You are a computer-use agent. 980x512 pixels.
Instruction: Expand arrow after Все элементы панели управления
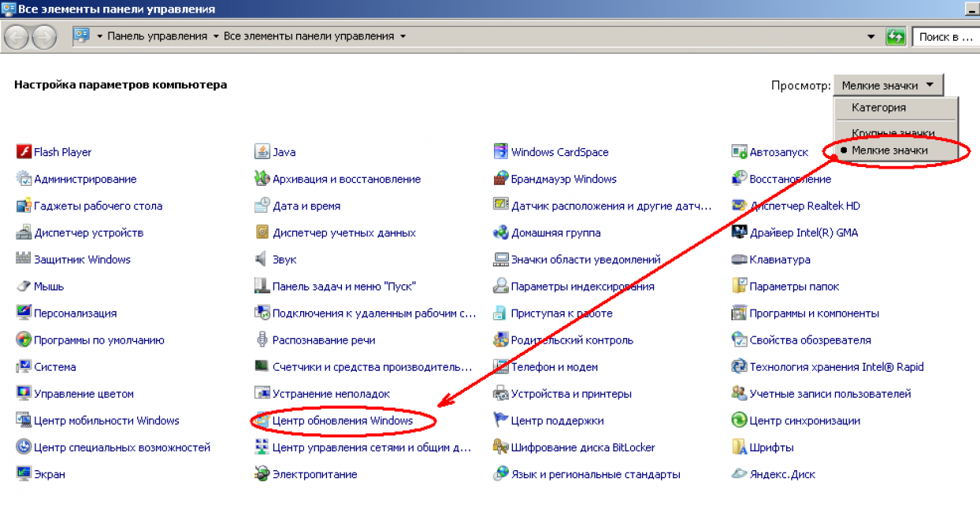(403, 36)
